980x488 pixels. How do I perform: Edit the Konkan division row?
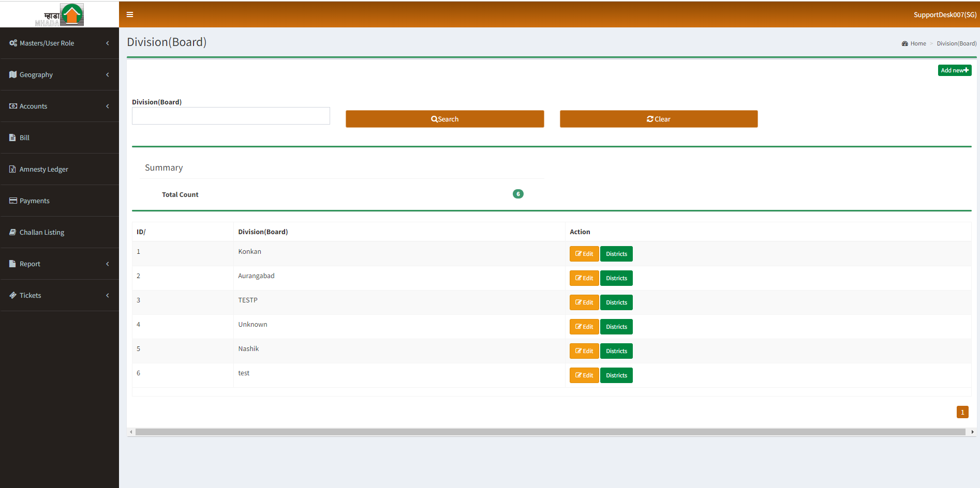coord(584,254)
